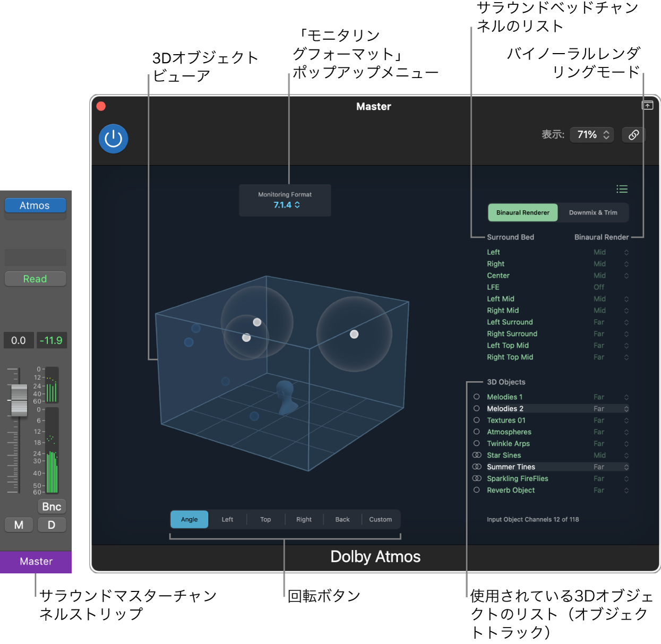Open the 71% display size popup

(591, 135)
